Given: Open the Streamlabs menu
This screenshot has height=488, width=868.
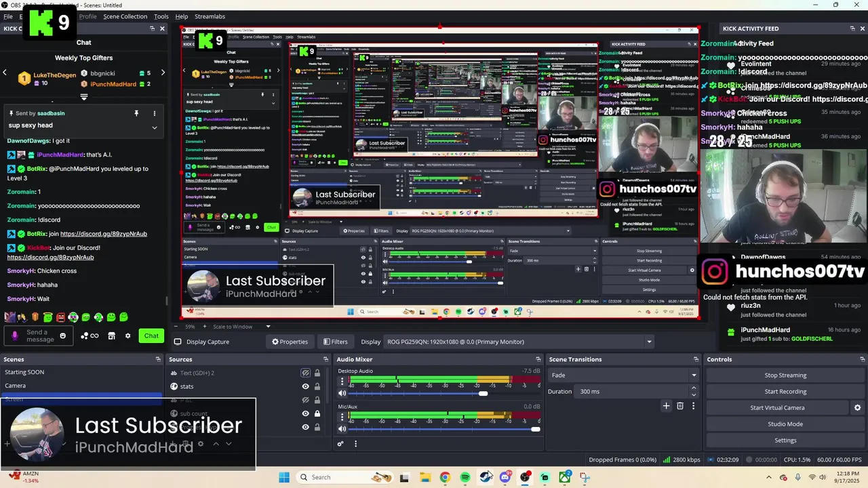Looking at the screenshot, I should click(x=210, y=16).
